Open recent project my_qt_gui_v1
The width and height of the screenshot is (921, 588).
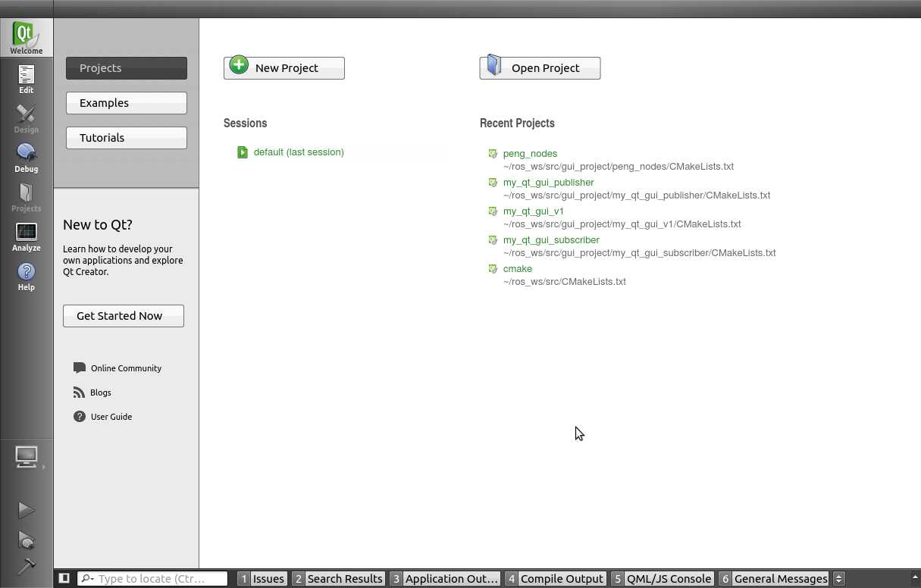point(534,211)
